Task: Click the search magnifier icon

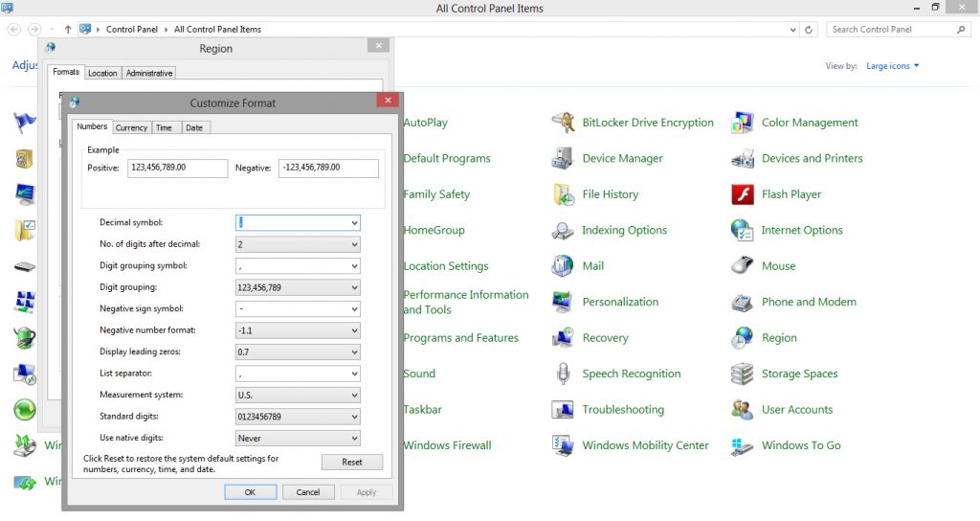Action: click(961, 30)
